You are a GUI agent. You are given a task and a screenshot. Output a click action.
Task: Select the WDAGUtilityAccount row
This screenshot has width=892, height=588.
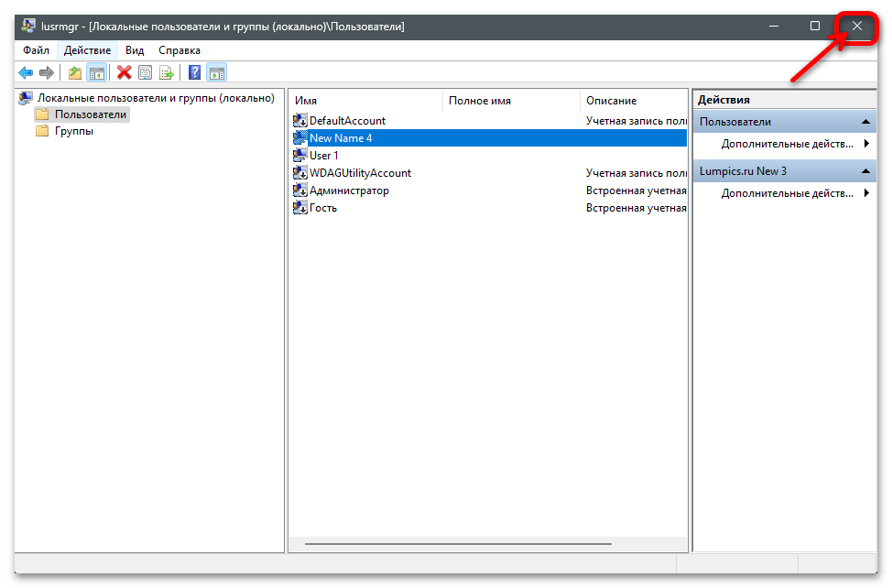point(488,173)
